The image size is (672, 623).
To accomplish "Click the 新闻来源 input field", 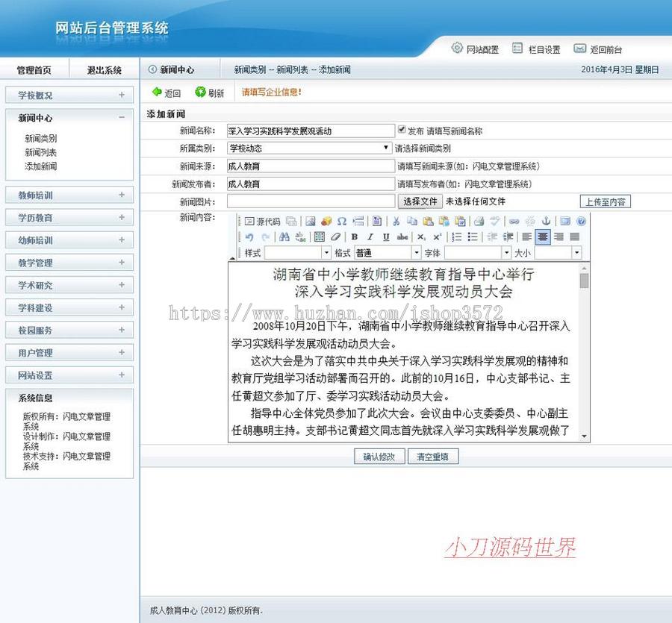I will coord(311,166).
